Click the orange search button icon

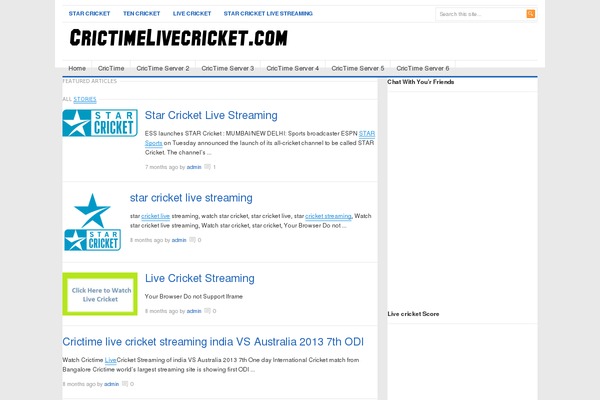530,14
